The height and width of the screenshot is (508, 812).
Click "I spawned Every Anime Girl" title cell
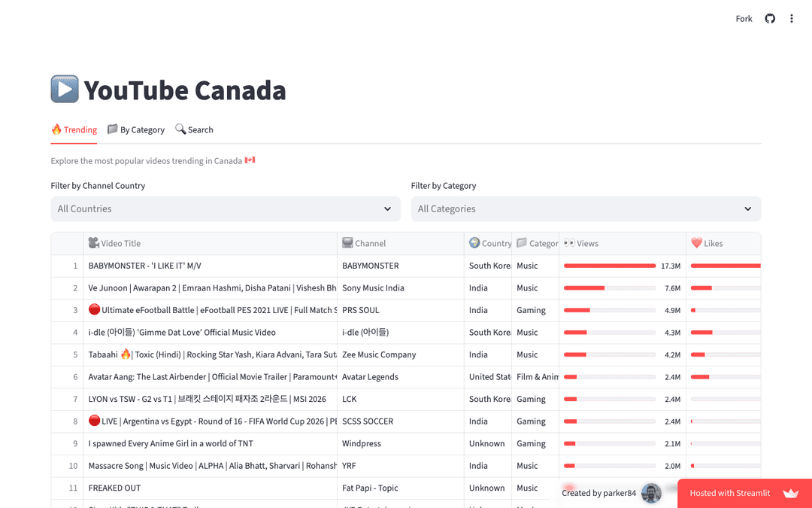coord(211,443)
